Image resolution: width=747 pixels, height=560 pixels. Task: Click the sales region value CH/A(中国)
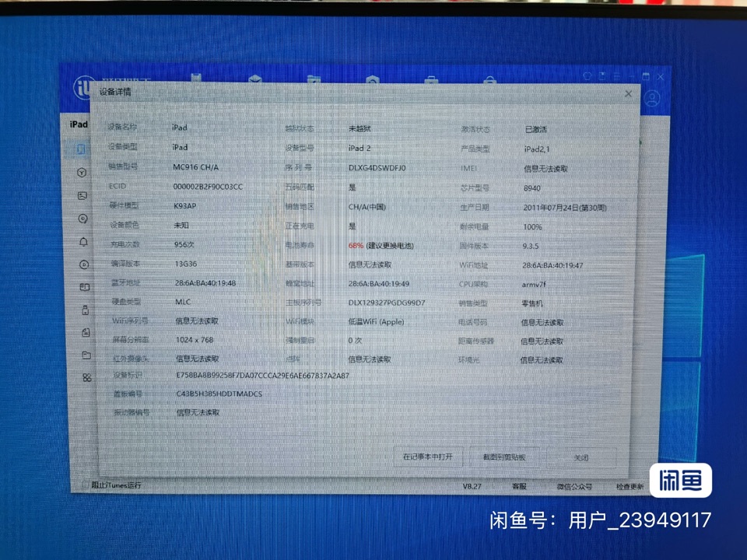[367, 207]
